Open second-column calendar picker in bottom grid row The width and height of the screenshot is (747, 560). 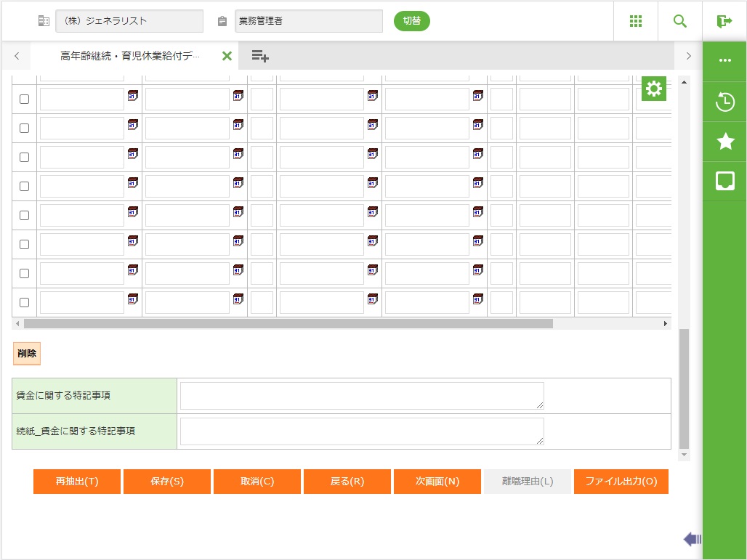[x=238, y=299]
